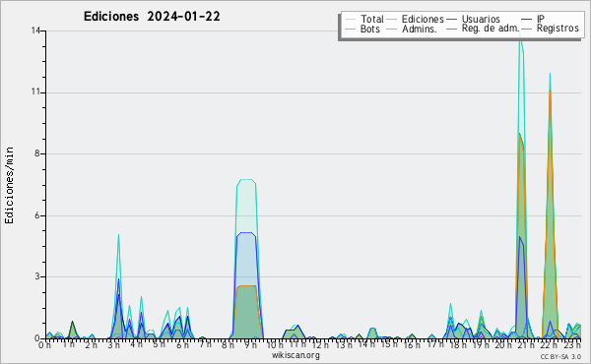Click the 14 value on y-axis
This screenshot has width=591, height=364.
pos(36,30)
